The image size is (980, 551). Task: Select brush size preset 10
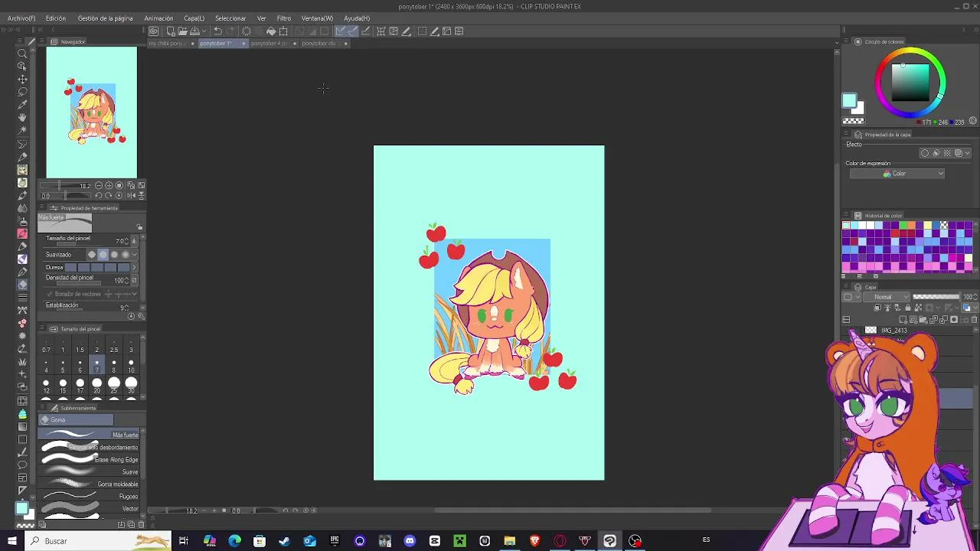(x=131, y=366)
